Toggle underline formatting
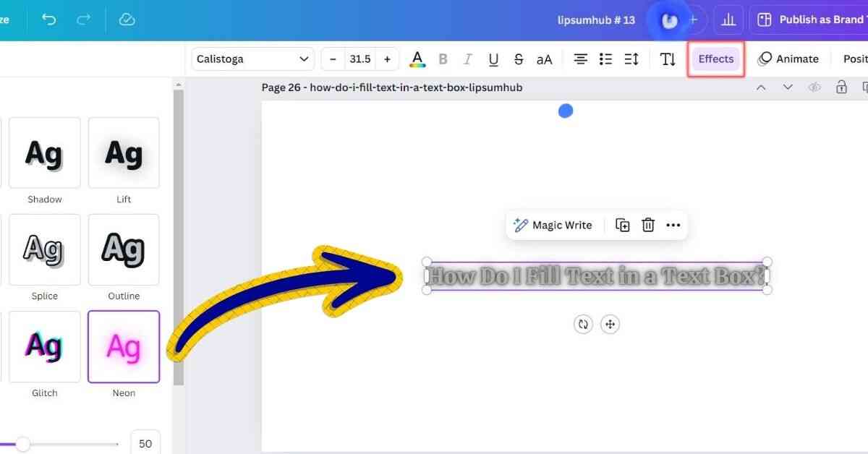 [493, 59]
